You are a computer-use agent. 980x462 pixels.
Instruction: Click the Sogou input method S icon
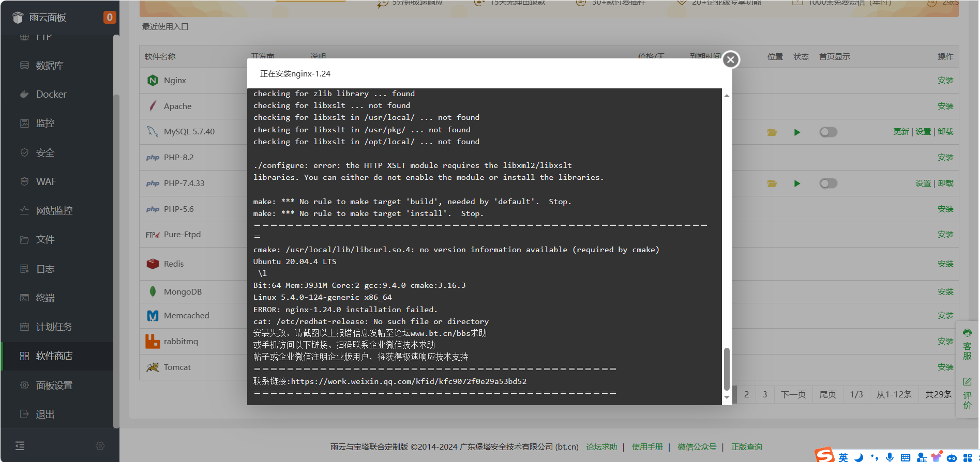coord(825,456)
